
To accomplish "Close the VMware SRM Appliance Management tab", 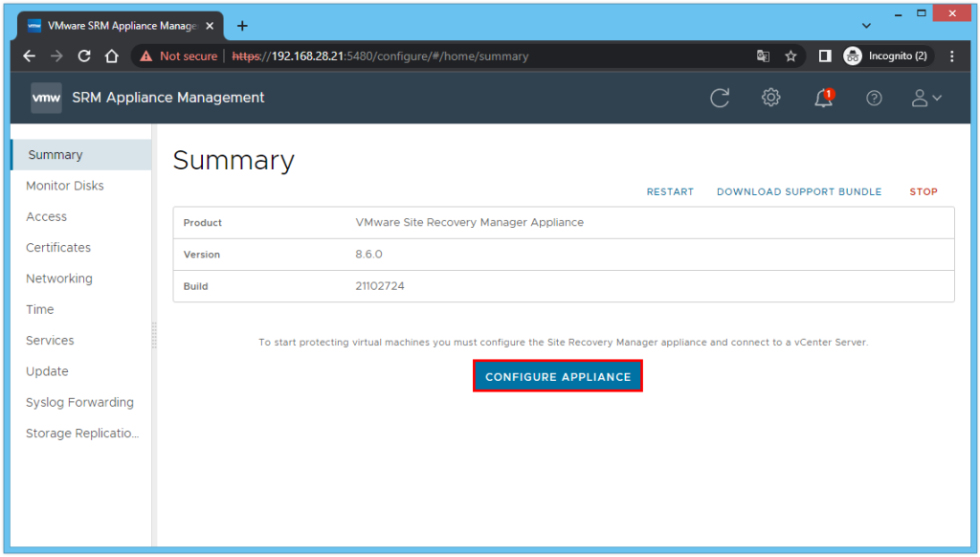I will 210,26.
